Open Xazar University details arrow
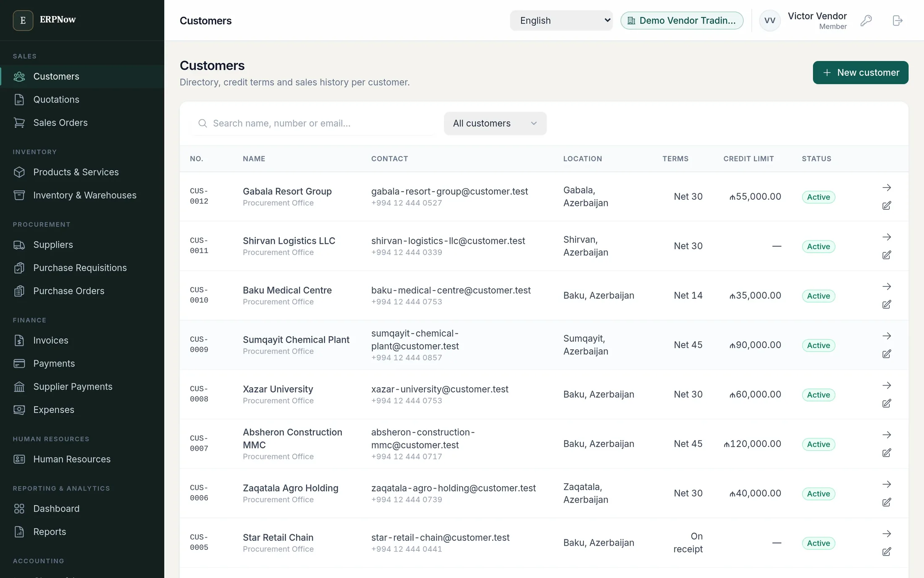Image resolution: width=924 pixels, height=578 pixels. (x=887, y=385)
